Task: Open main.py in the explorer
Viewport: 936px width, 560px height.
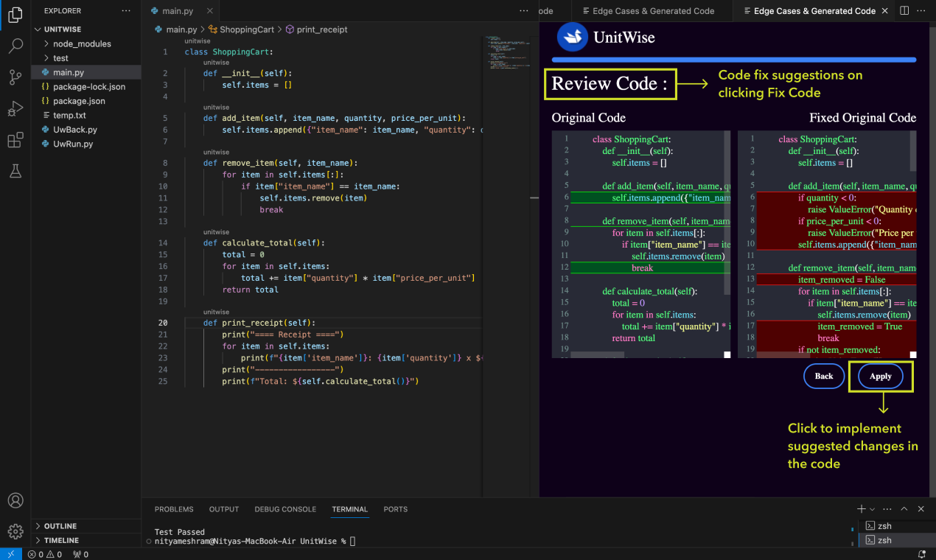Action: pos(85,72)
